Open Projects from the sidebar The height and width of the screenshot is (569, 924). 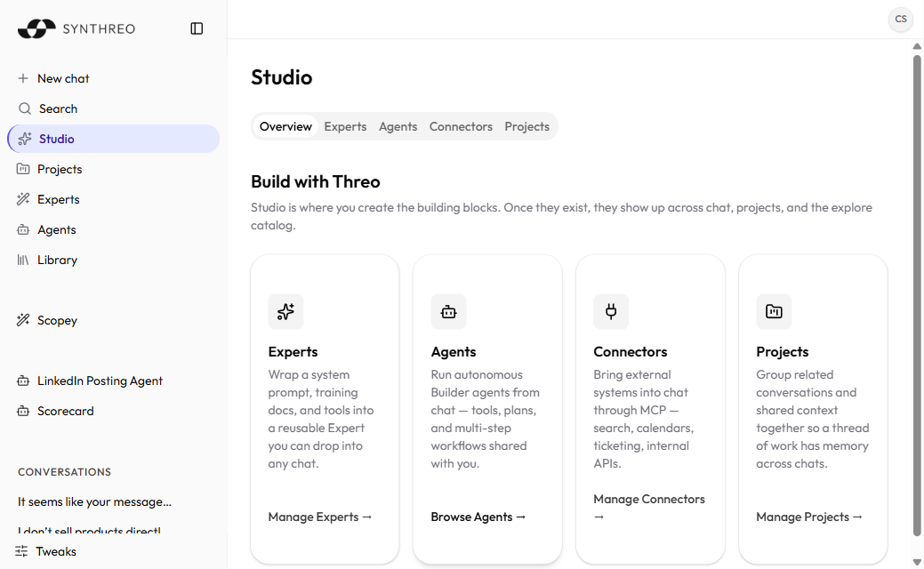[x=113, y=169]
